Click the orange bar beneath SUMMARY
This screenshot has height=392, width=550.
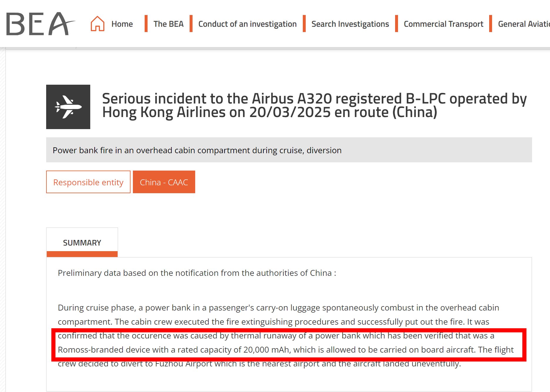click(x=82, y=254)
